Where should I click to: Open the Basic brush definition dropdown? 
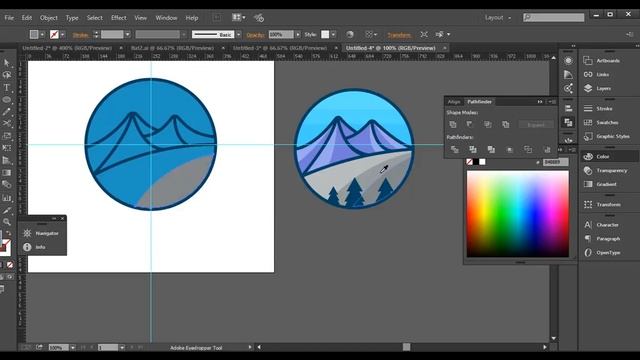(238, 35)
